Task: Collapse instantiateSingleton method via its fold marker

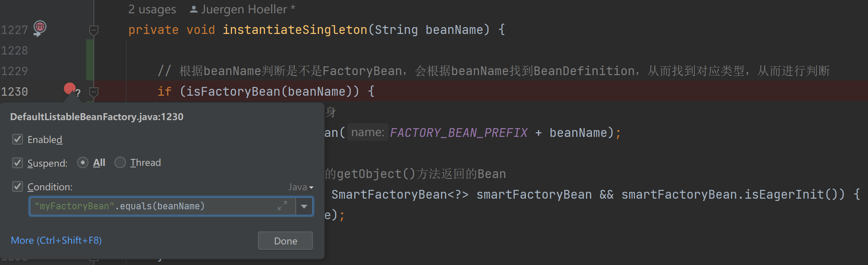Action: pyautogui.click(x=93, y=30)
